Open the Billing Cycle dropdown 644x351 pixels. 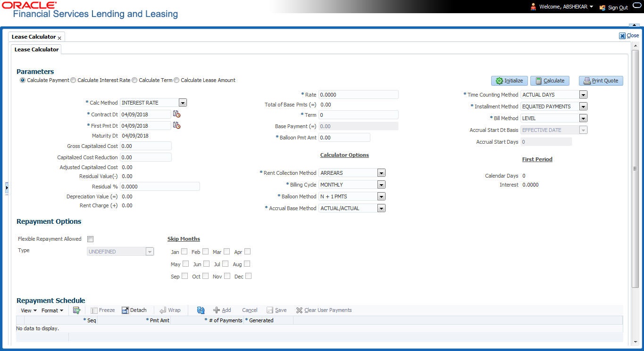pyautogui.click(x=381, y=184)
